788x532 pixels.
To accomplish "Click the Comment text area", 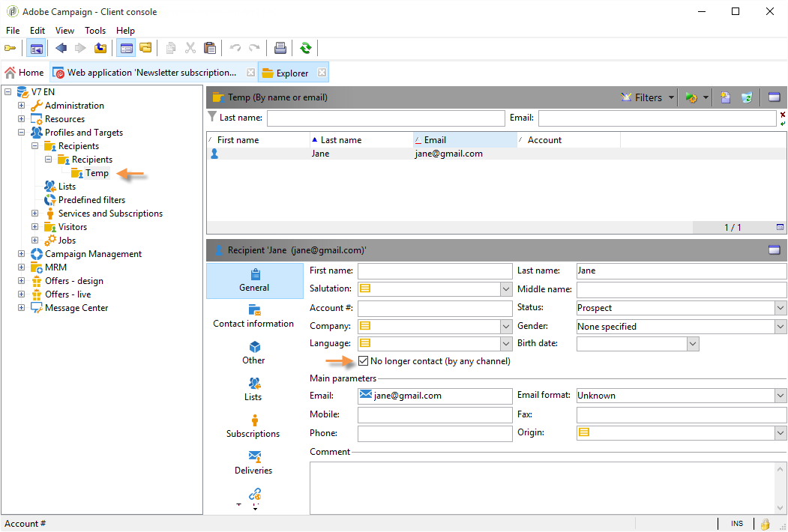I will pyautogui.click(x=544, y=489).
